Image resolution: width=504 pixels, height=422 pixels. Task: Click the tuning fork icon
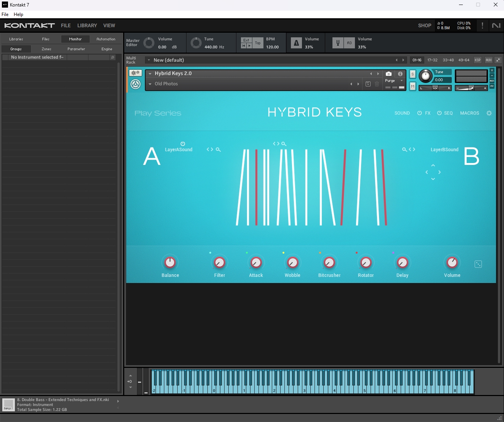pos(337,43)
